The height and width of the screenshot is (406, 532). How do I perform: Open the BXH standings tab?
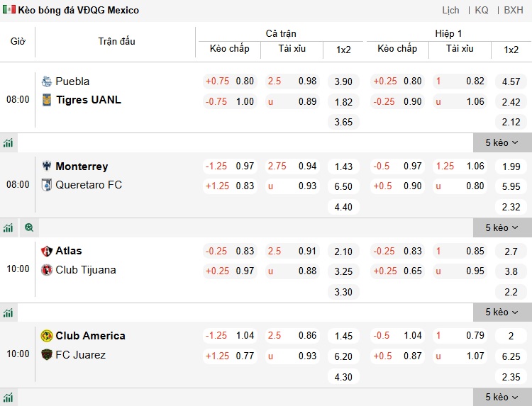(x=514, y=11)
